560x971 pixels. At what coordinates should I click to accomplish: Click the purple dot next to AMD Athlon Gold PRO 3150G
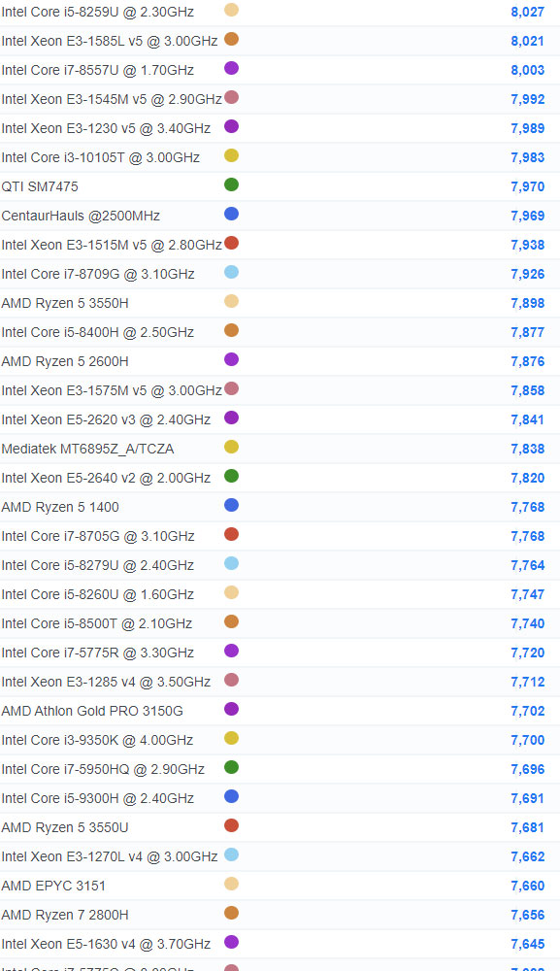pyautogui.click(x=231, y=709)
